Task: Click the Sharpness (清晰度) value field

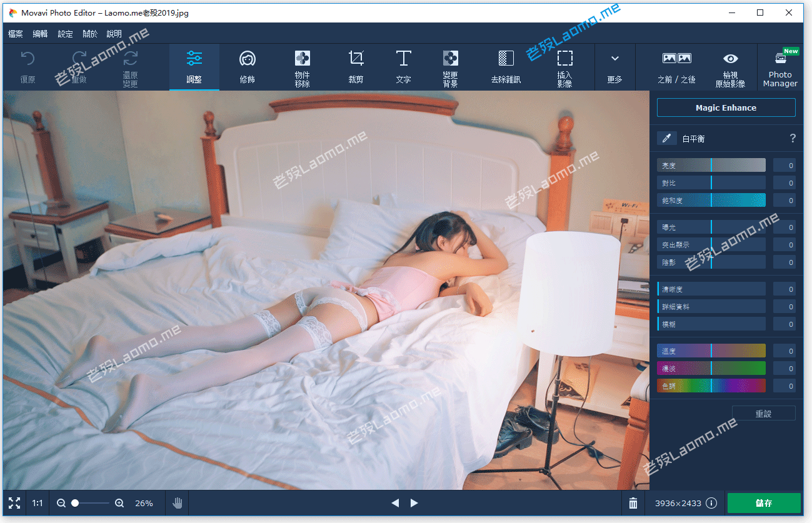Action: [784, 289]
